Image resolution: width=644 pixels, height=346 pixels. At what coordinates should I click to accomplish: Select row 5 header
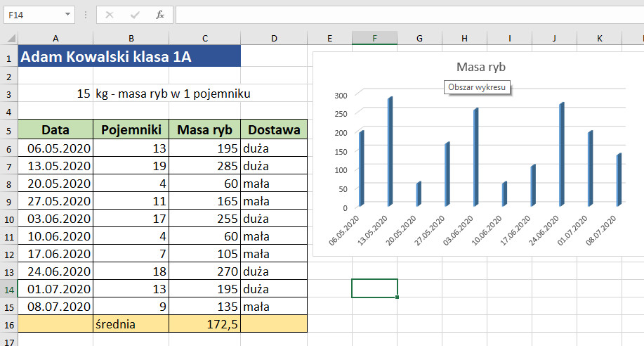point(9,130)
